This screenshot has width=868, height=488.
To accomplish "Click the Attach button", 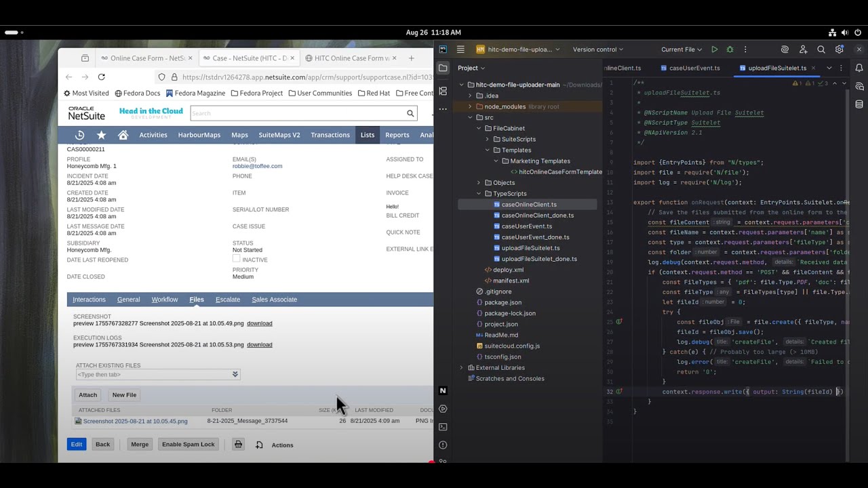I will tap(88, 395).
